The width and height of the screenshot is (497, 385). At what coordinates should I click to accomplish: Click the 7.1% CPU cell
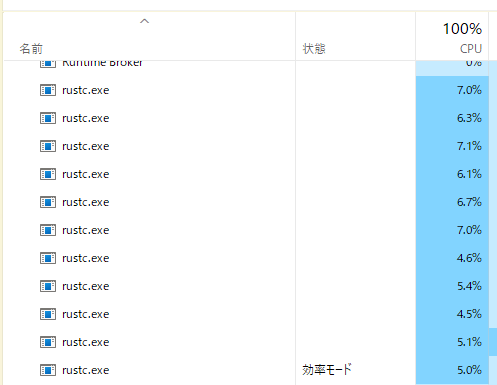coord(452,146)
